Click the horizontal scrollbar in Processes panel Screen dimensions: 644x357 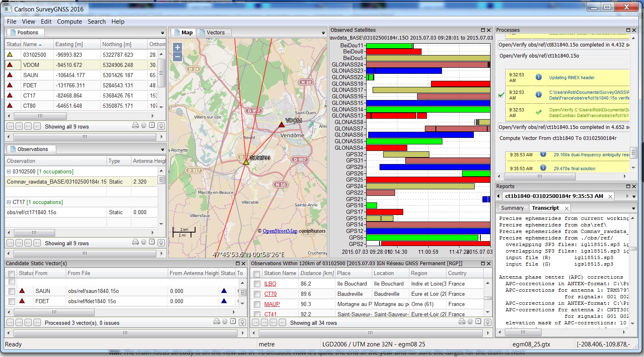(540, 177)
